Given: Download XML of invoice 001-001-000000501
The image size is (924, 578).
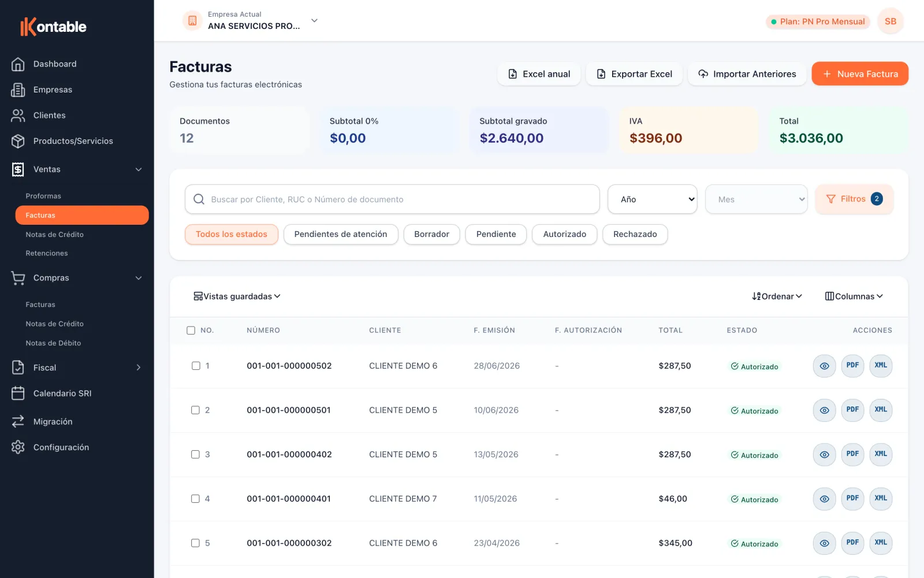Looking at the screenshot, I should pyautogui.click(x=881, y=410).
